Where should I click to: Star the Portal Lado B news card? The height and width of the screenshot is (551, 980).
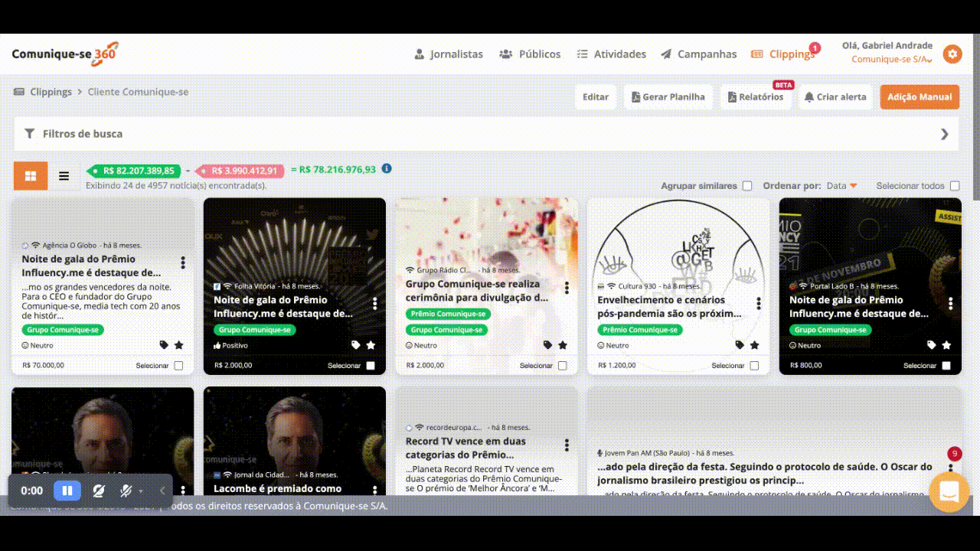pos(947,345)
